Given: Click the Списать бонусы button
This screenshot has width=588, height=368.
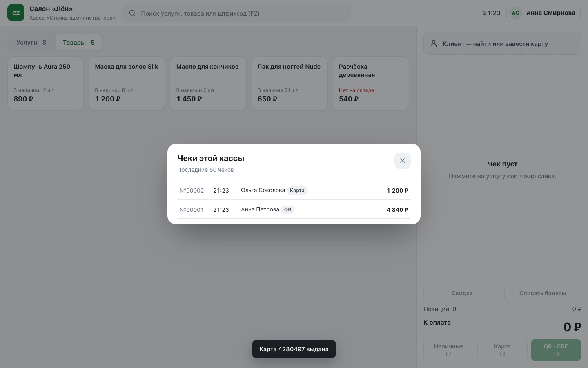Looking at the screenshot, I should click(543, 293).
